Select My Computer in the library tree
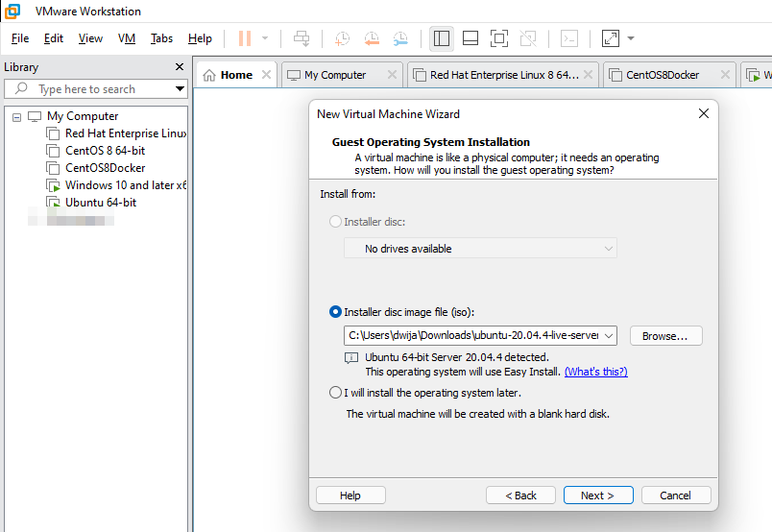This screenshot has width=772, height=532. (x=83, y=116)
